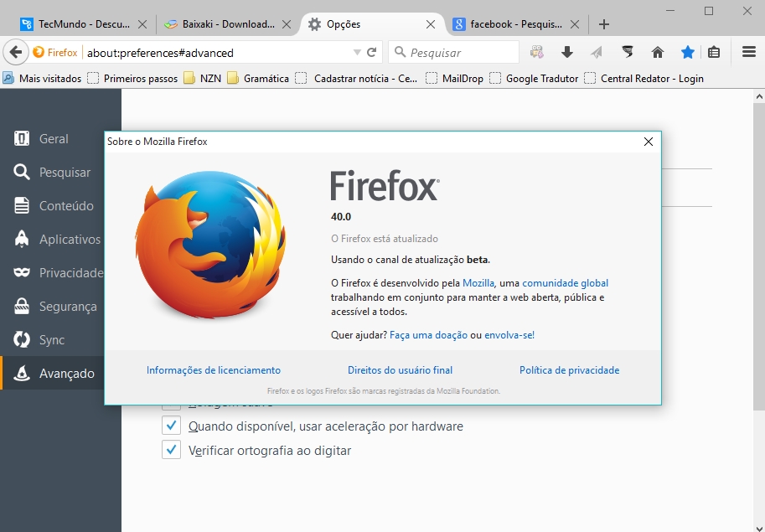The width and height of the screenshot is (765, 532).
Task: Click the vertical scrollbar up arrow
Action: (759, 96)
